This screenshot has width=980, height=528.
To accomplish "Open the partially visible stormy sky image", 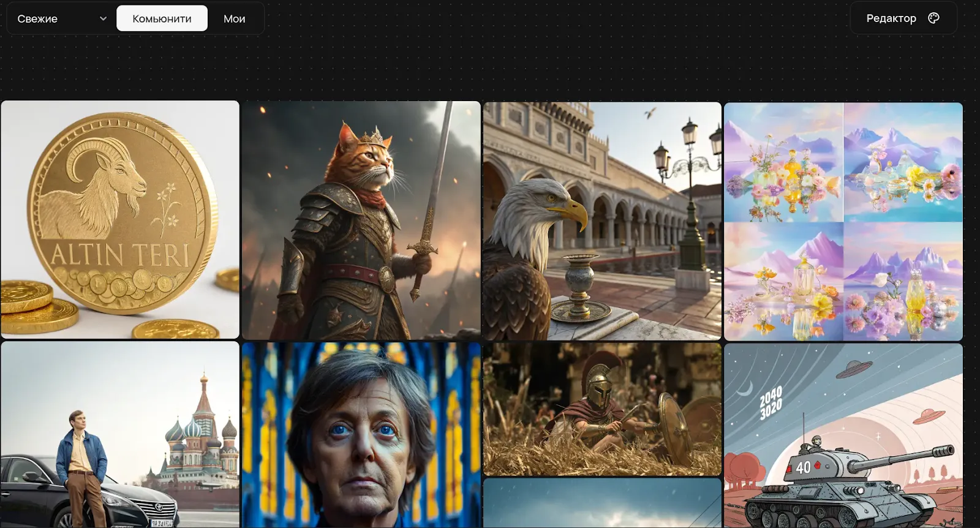I will (x=602, y=503).
